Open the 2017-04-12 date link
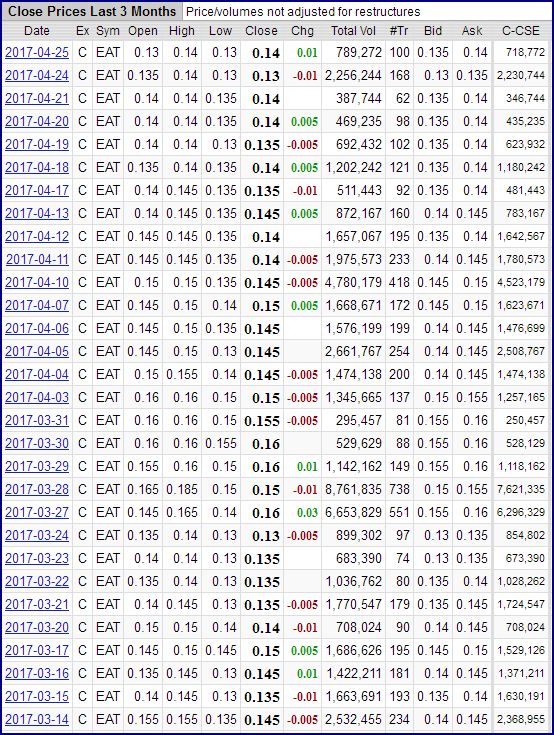554x735 pixels. pos(37,236)
